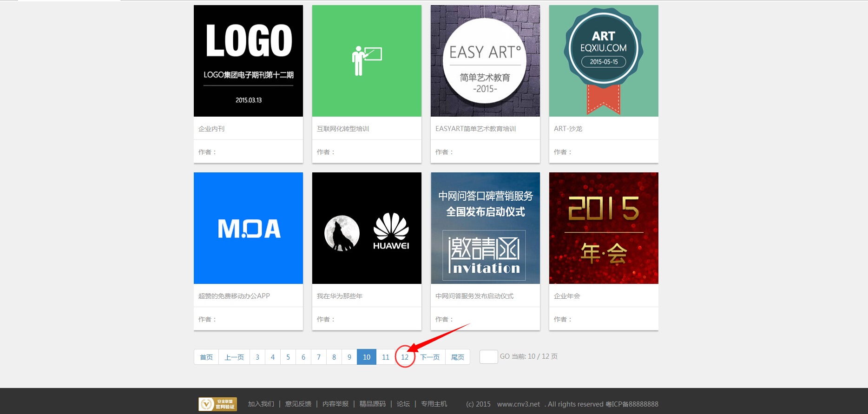This screenshot has height=414, width=868.
Task: Click the 作者 line under EASYART简单艺术教育培训
Action: pyautogui.click(x=444, y=152)
